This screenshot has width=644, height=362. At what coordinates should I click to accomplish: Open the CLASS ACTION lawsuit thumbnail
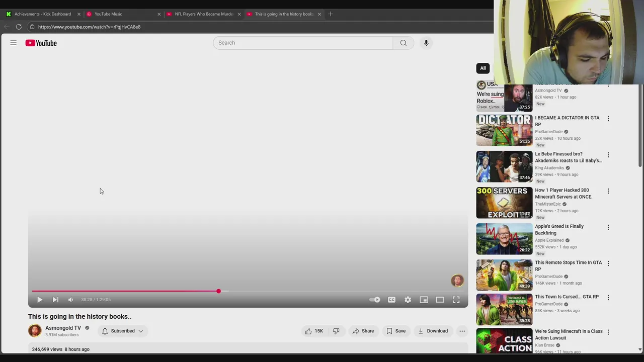click(x=504, y=341)
